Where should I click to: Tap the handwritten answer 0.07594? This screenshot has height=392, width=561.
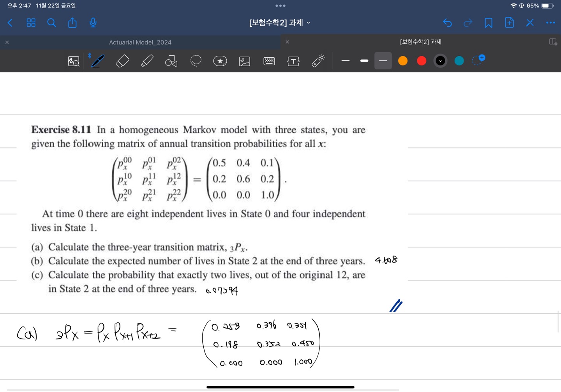[x=222, y=290]
